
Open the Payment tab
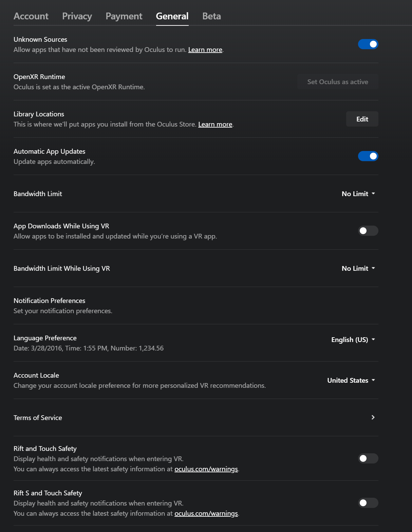[124, 16]
